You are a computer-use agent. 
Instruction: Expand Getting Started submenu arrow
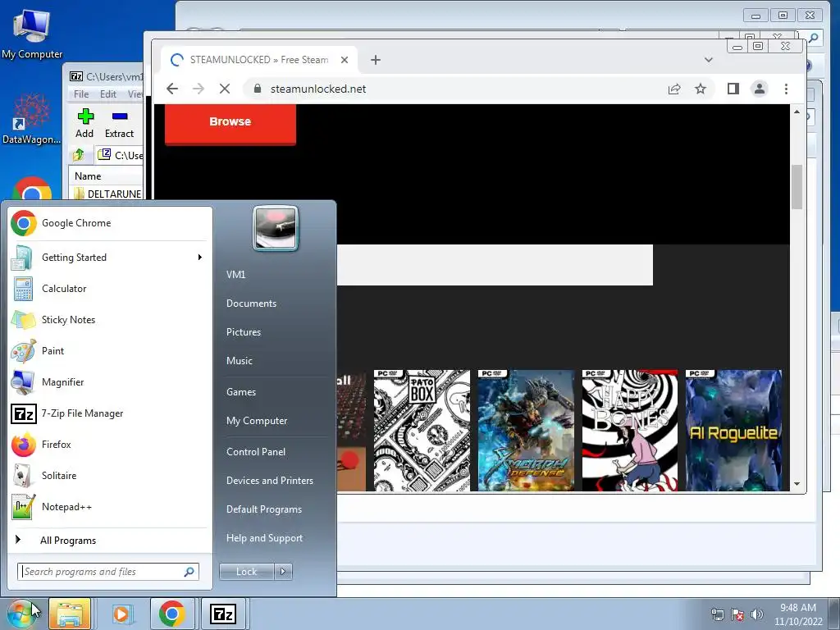[x=200, y=258]
